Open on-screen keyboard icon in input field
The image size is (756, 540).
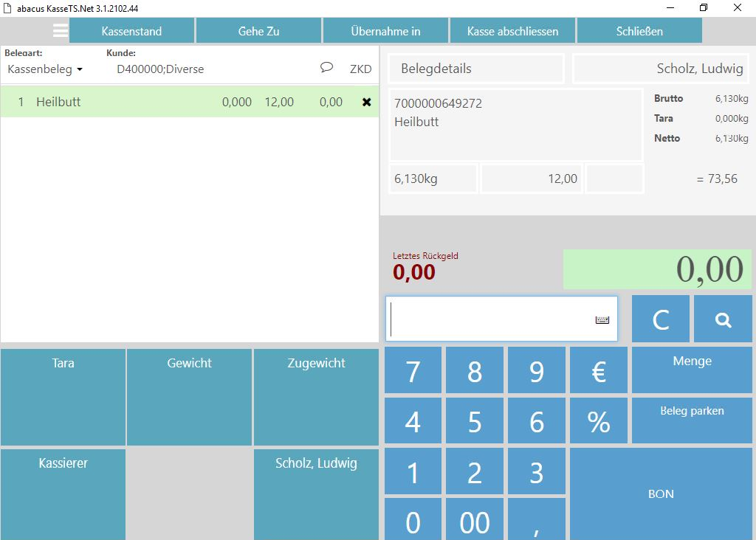602,319
